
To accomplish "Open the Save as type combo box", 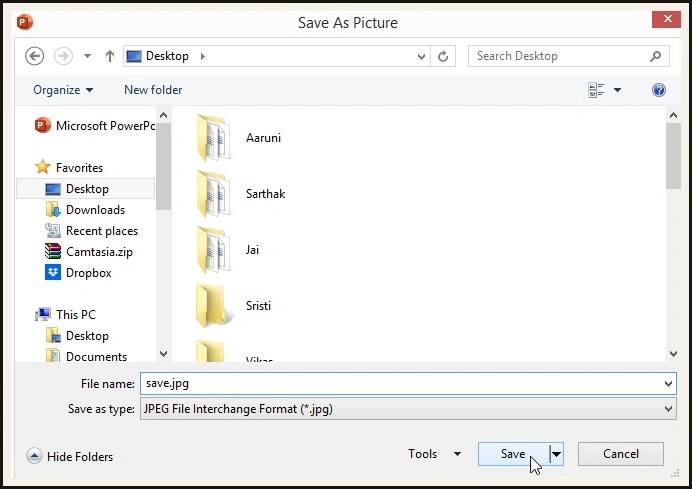I will coord(408,409).
